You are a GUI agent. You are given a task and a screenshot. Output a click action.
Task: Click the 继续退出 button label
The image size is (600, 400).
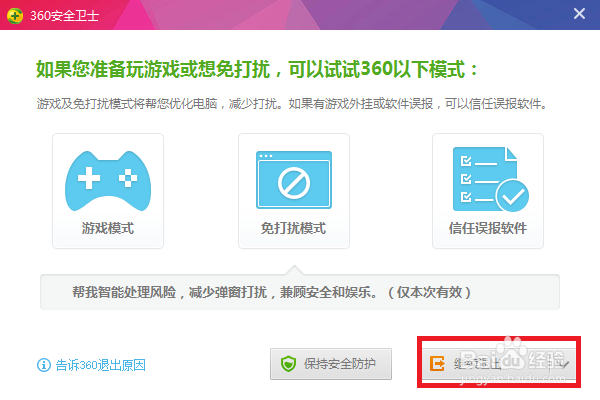tap(478, 364)
